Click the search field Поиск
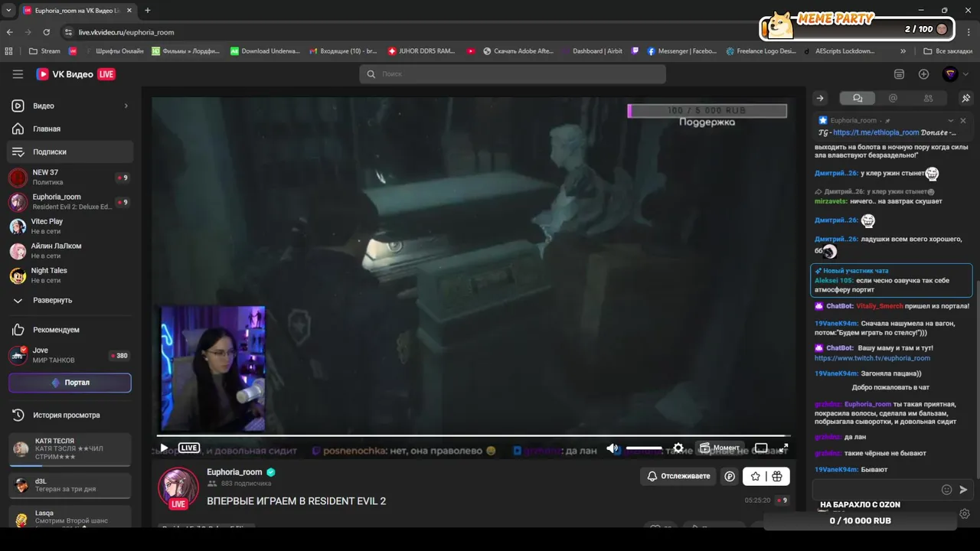The image size is (980, 551). [512, 74]
